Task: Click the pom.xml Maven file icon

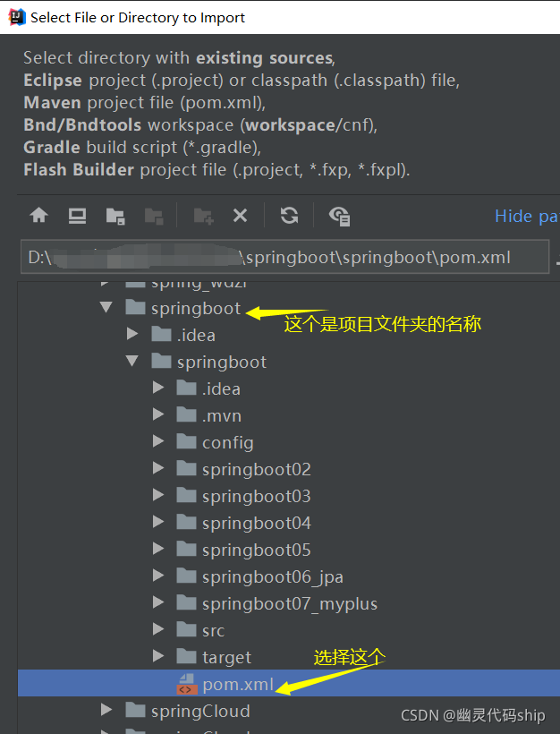Action: click(x=186, y=684)
